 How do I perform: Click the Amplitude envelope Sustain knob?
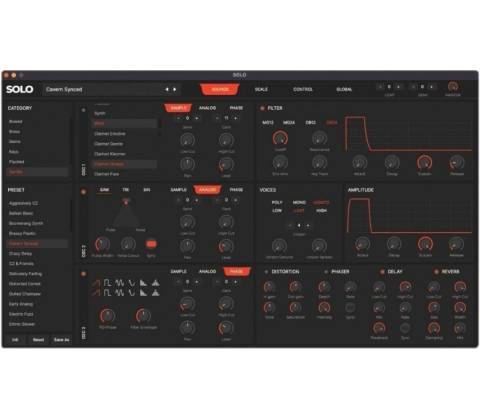425,244
